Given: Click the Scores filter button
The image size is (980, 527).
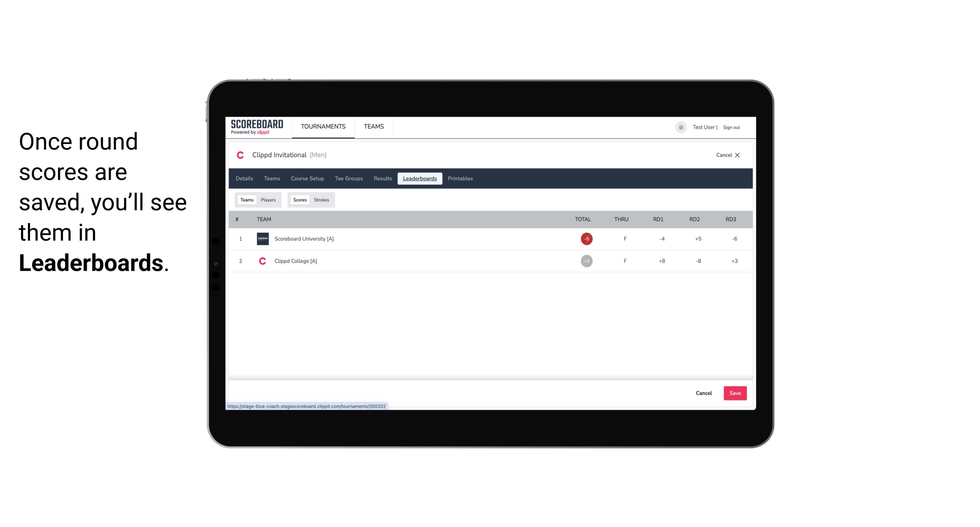Looking at the screenshot, I should tap(299, 199).
